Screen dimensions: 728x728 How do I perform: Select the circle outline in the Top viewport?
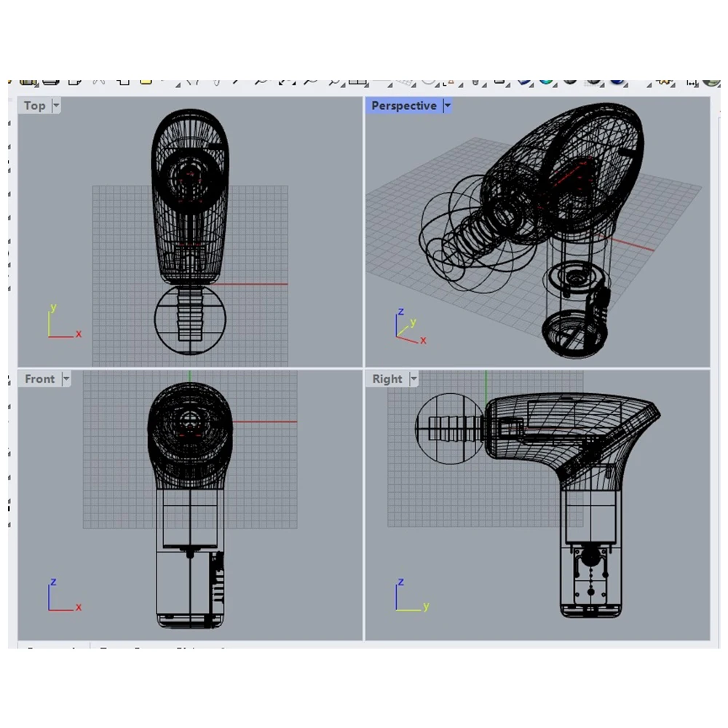pyautogui.click(x=190, y=319)
